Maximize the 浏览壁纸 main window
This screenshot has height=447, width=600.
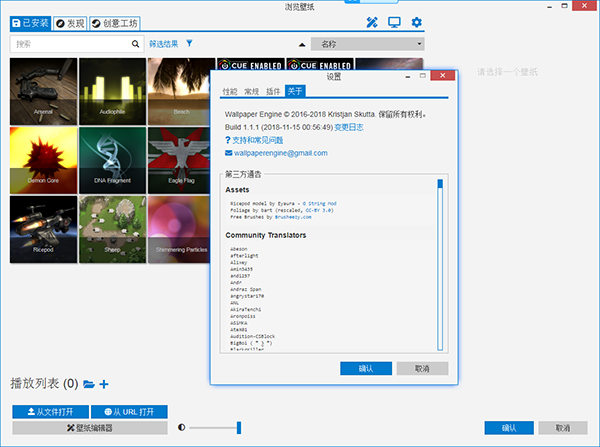point(564,6)
